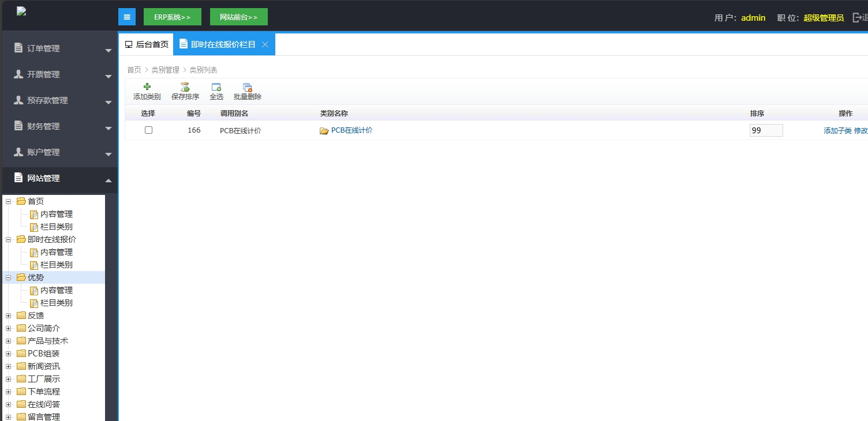Click the 网站前台>> green button
The height and width of the screenshot is (421, 868).
(x=238, y=17)
